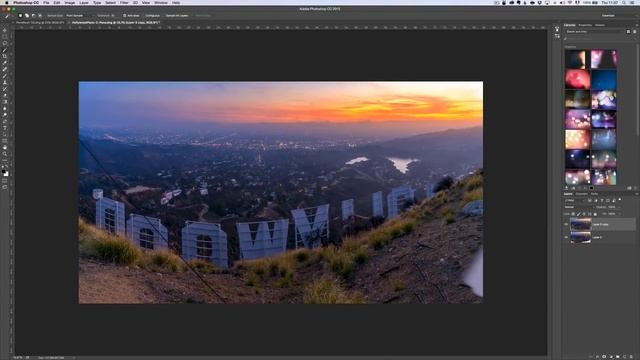Open Spotlight search in menu bar
Image resolution: width=640 pixels, height=360 pixels.
tap(624, 2)
